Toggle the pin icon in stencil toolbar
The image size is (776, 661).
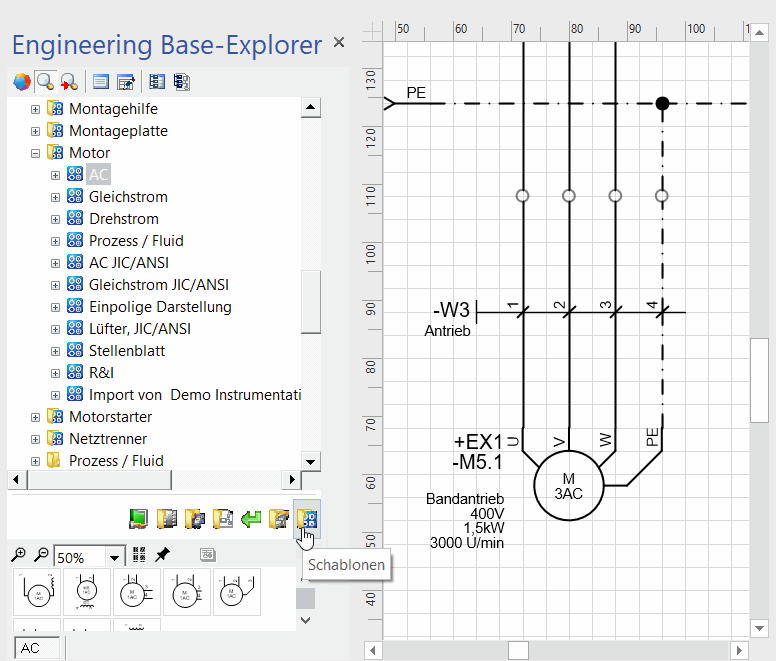(162, 555)
